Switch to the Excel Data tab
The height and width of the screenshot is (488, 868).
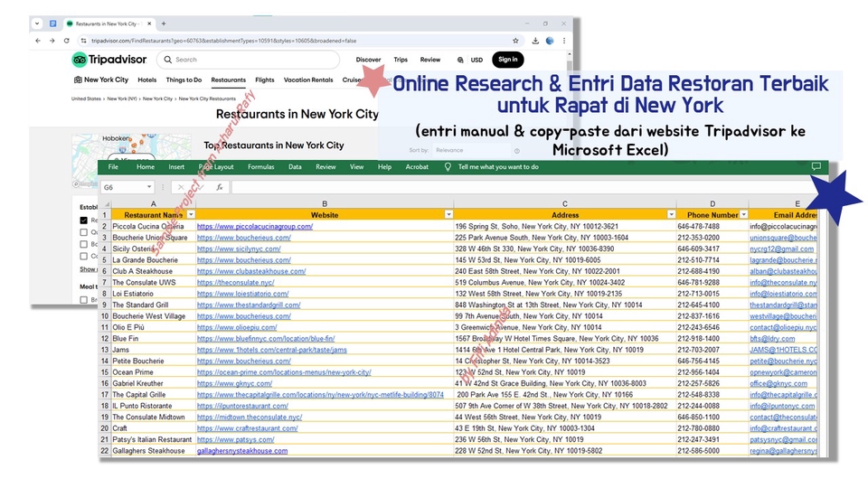(x=295, y=166)
